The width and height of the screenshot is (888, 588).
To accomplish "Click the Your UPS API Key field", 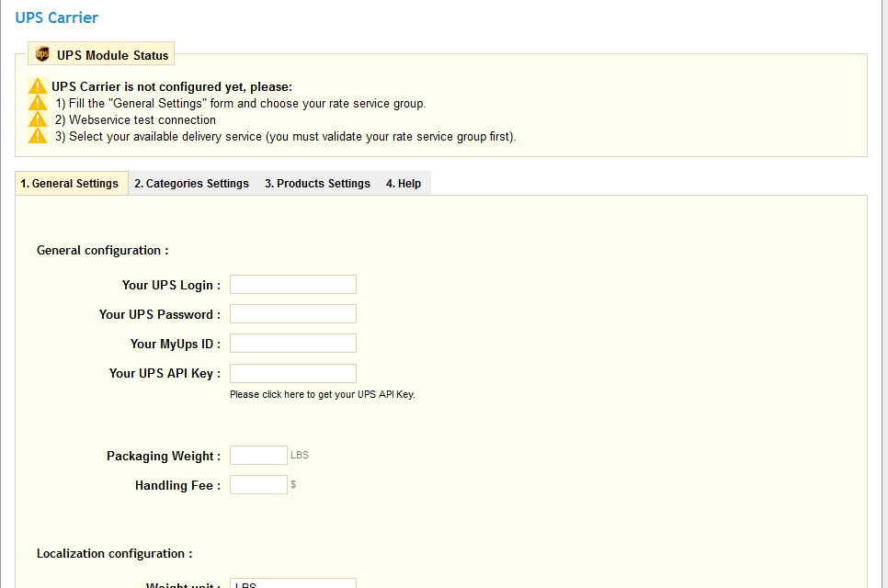I will (292, 373).
